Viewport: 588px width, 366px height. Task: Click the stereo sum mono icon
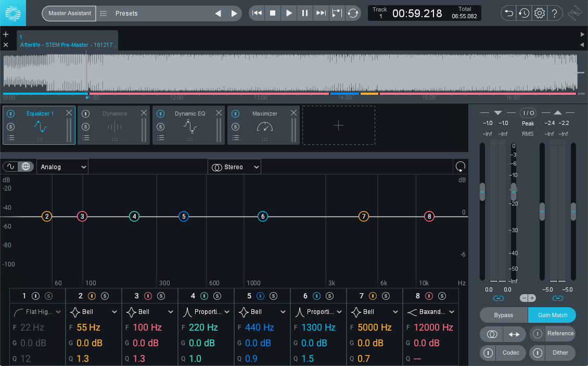[492, 334]
